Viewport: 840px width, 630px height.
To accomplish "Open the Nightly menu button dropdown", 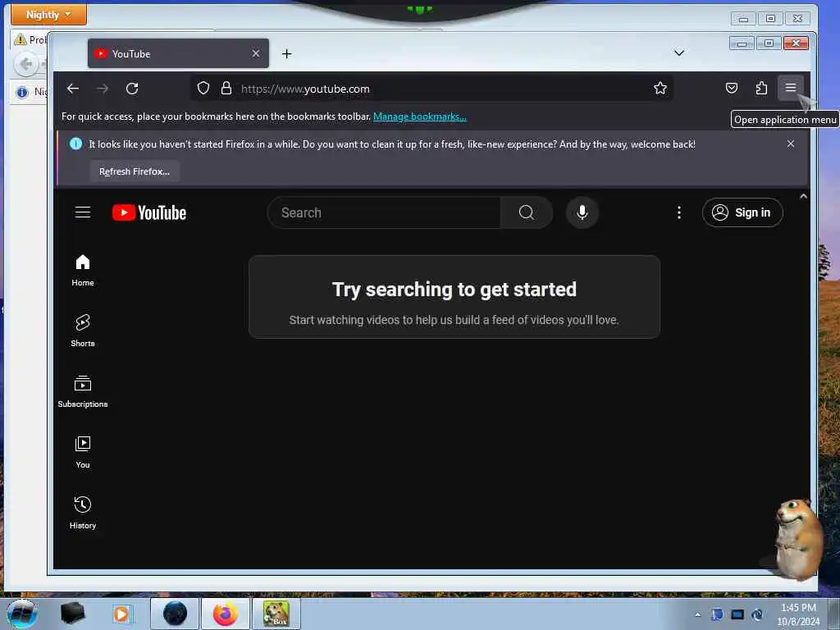I will [48, 15].
